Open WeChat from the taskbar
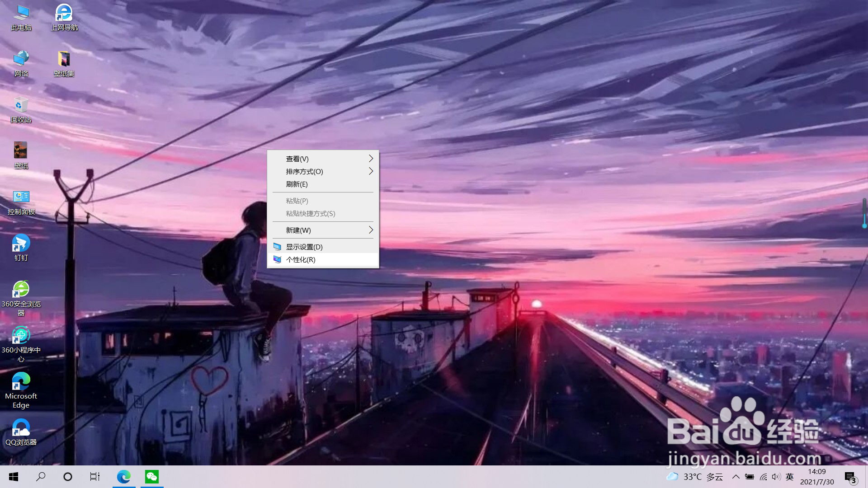Image resolution: width=868 pixels, height=488 pixels. [151, 477]
